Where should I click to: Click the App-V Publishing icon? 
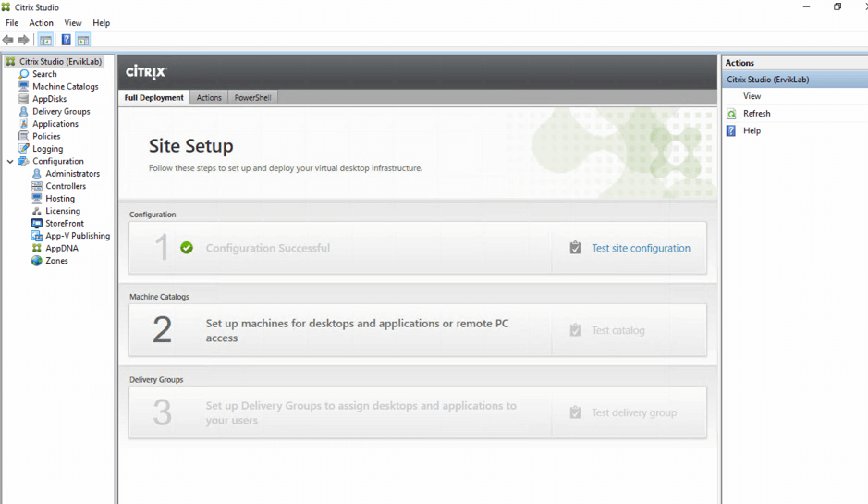pos(37,236)
